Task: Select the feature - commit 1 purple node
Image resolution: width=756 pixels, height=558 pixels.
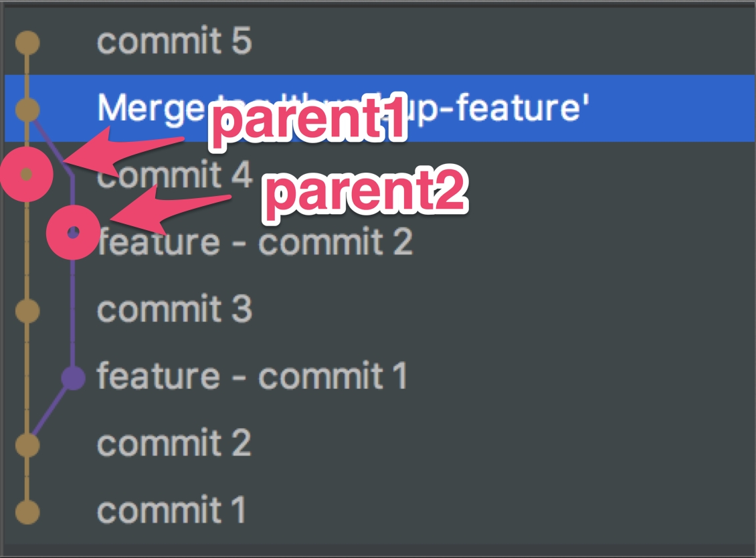Action: [x=72, y=377]
